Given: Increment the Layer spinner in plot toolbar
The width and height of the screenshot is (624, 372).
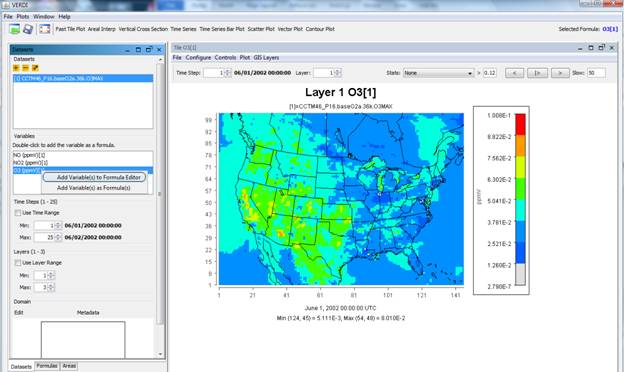Looking at the screenshot, I should (x=337, y=71).
